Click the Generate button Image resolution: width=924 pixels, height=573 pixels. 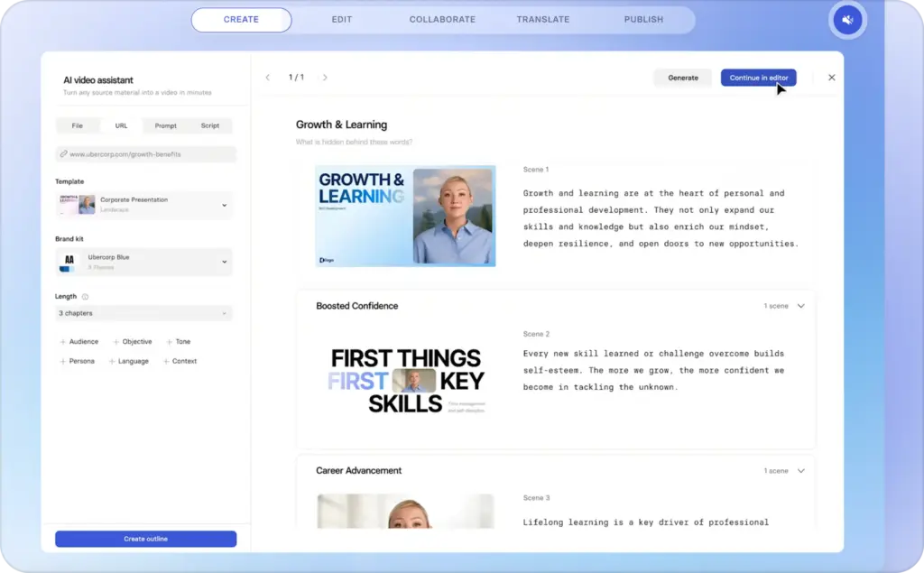click(683, 78)
